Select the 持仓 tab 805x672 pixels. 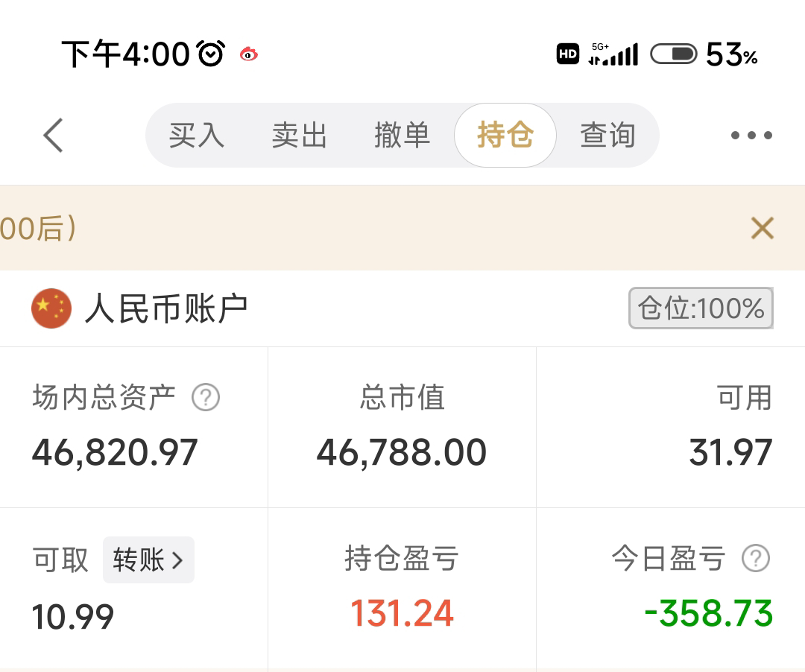click(505, 136)
